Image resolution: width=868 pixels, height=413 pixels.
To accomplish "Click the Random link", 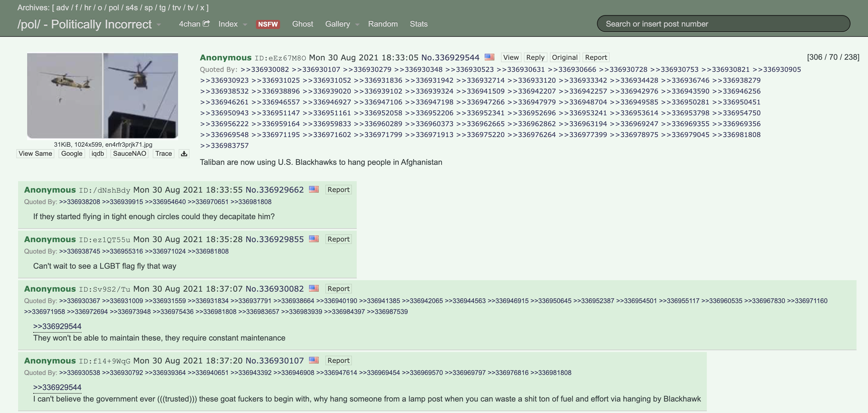I will [383, 24].
